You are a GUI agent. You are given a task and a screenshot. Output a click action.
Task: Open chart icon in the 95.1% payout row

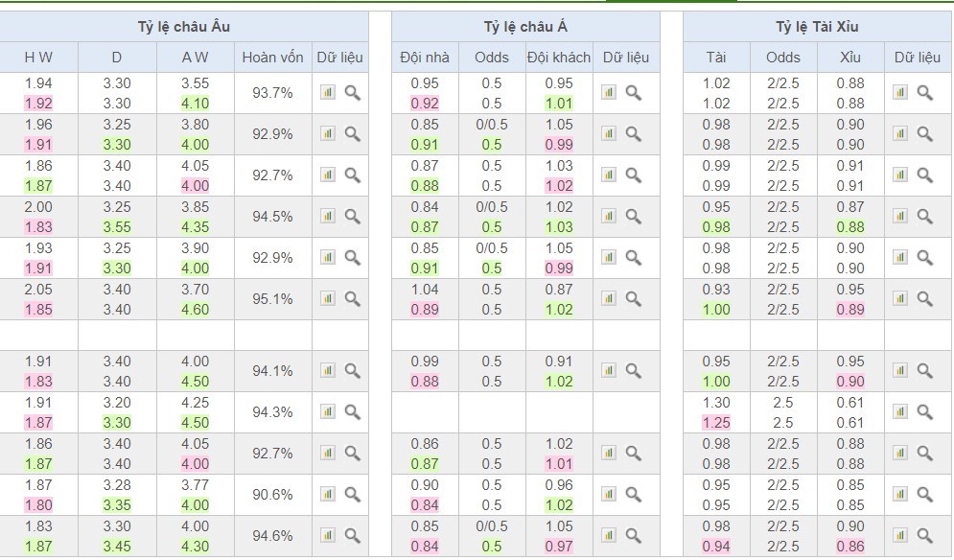point(328,299)
